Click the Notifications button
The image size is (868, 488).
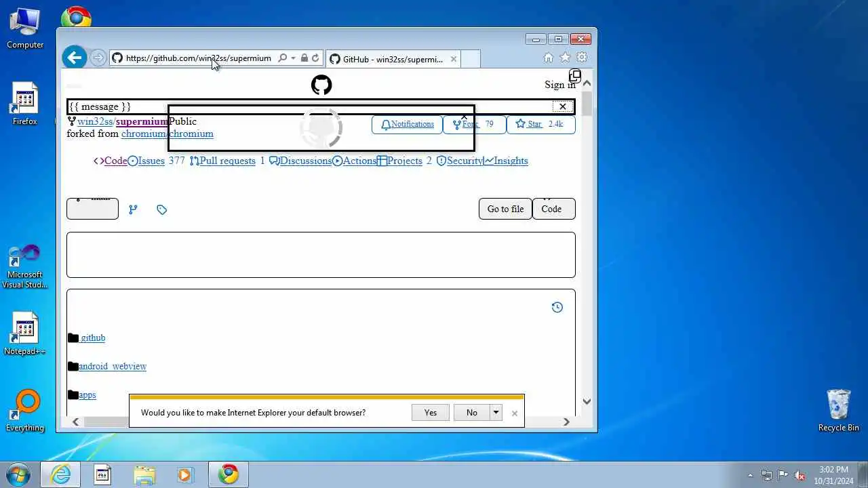[407, 124]
